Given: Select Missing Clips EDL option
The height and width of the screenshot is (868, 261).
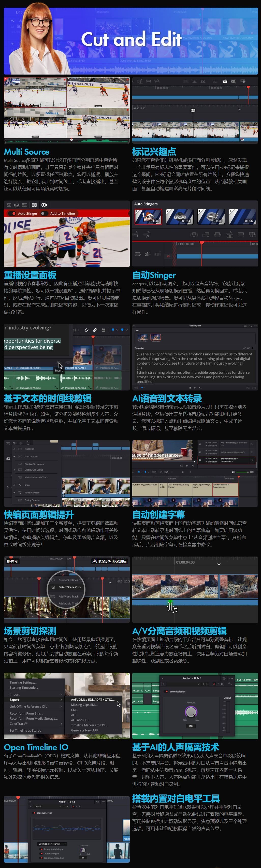Looking at the screenshot, I should point(84,705).
